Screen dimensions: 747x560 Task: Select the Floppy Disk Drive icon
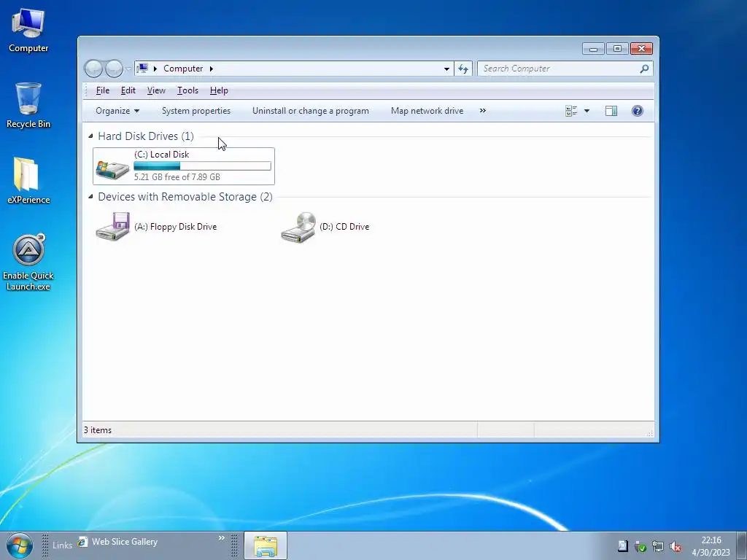click(x=112, y=227)
